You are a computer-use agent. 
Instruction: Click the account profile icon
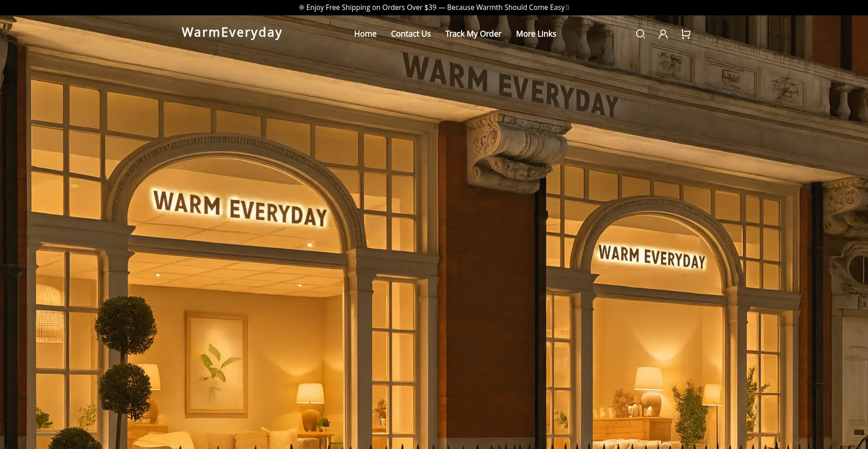(x=663, y=33)
